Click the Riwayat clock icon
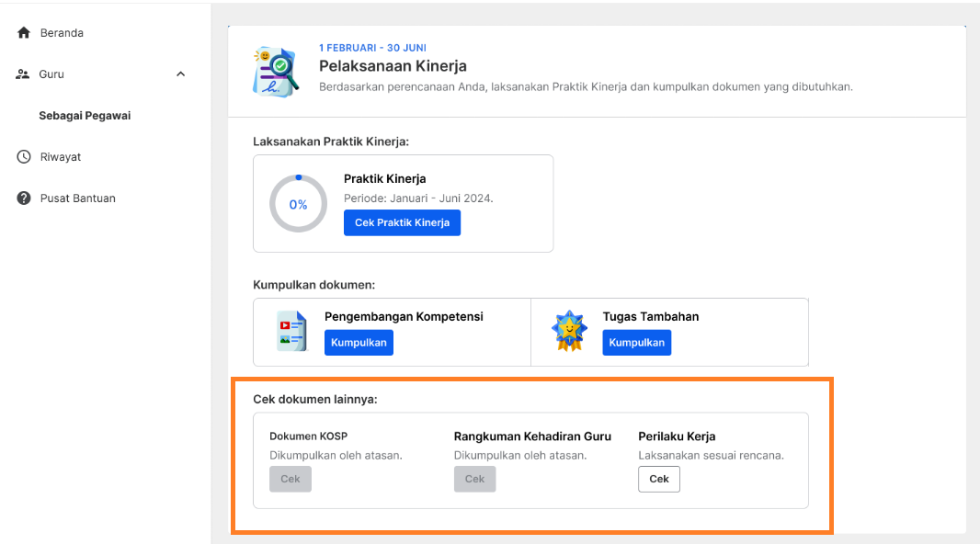Image resolution: width=980 pixels, height=544 pixels. click(x=24, y=157)
